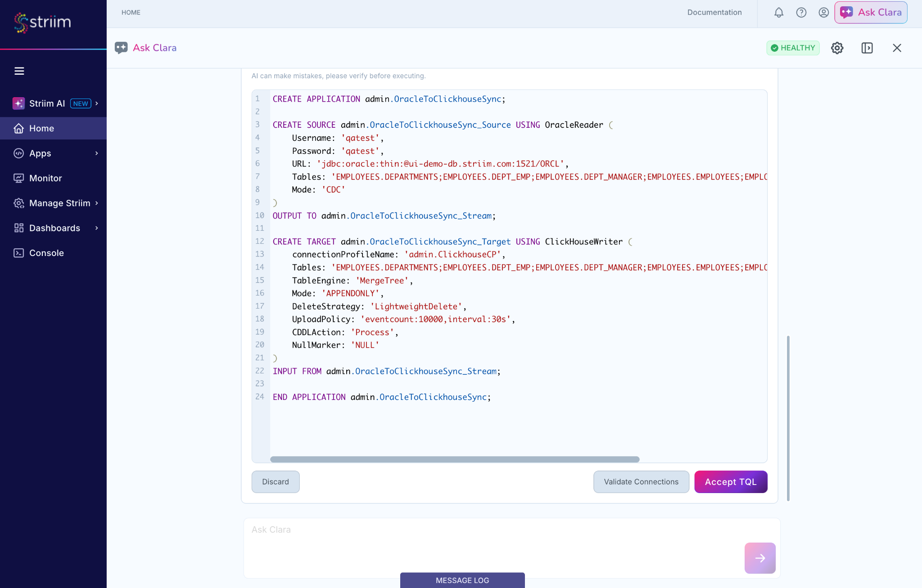Open the help question mark icon
Viewport: 922px width, 588px height.
tap(801, 13)
